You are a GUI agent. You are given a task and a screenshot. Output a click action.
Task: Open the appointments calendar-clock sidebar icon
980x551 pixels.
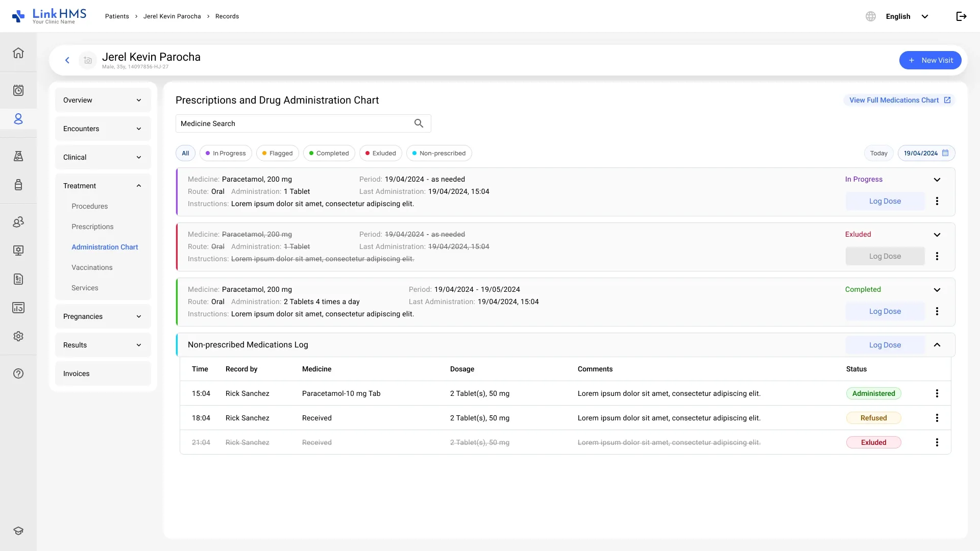point(18,90)
